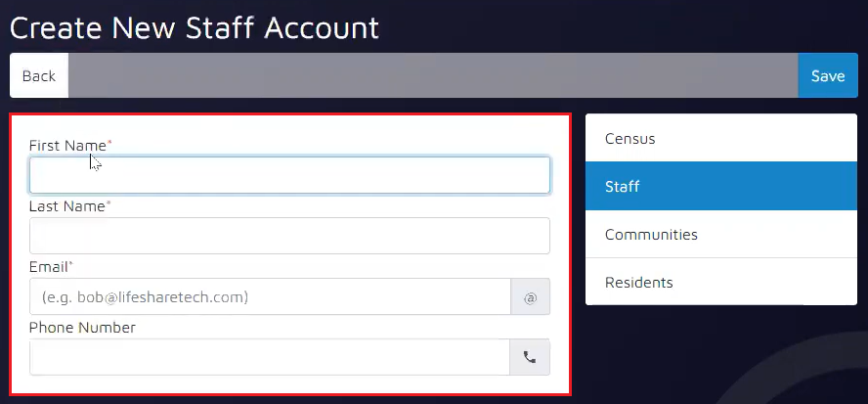Place cursor in the Email input

click(x=270, y=296)
